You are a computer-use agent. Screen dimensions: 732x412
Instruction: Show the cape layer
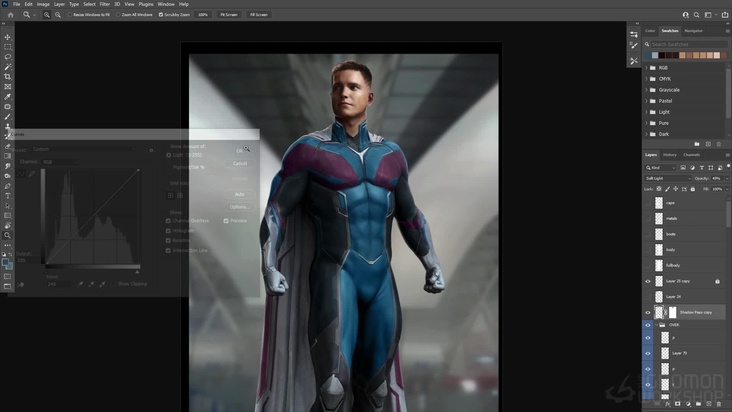(648, 203)
